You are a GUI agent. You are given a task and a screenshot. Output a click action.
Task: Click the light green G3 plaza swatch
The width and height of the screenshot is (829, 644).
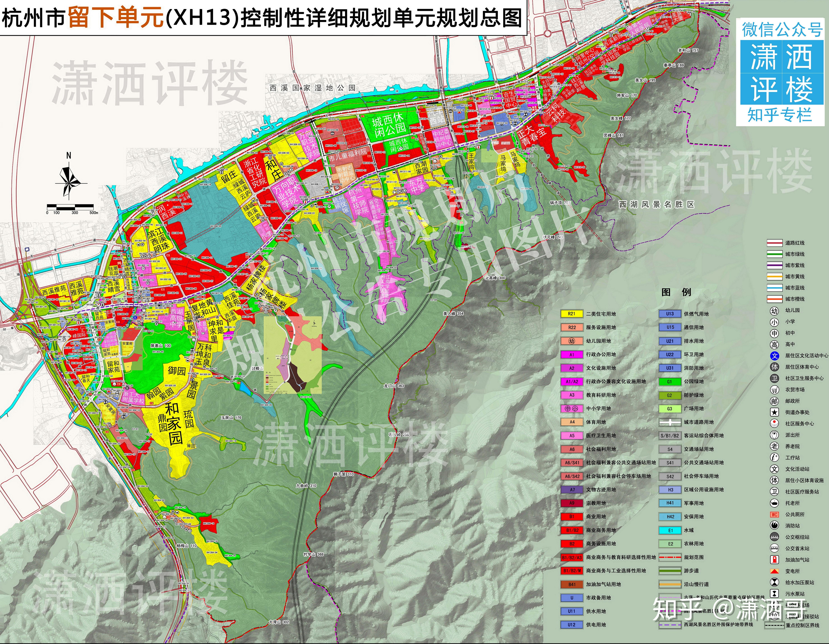670,409
